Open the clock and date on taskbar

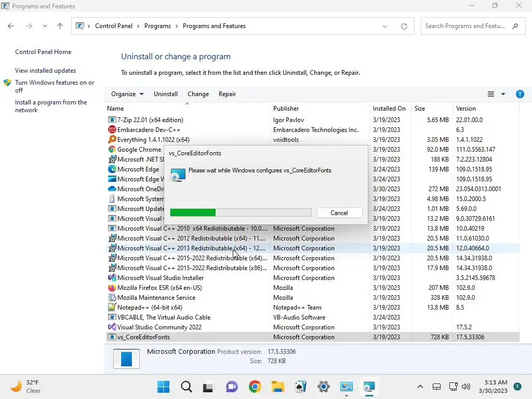coord(493,387)
